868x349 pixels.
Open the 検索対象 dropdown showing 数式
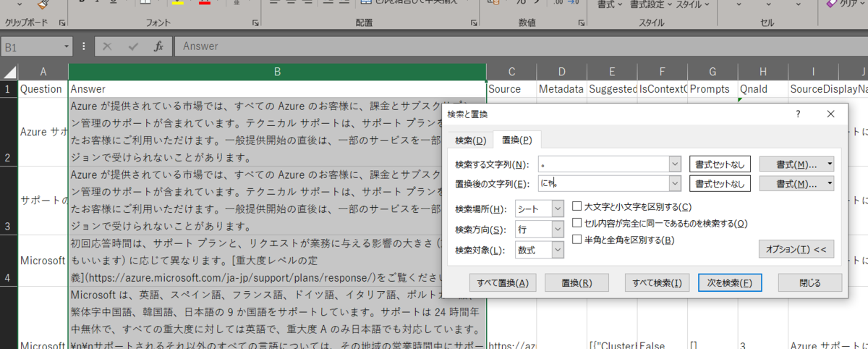coord(557,250)
